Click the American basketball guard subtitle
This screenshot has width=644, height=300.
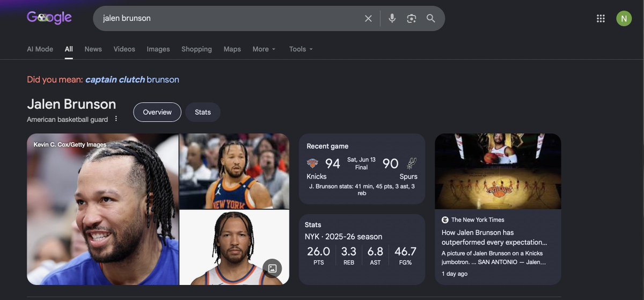click(68, 119)
